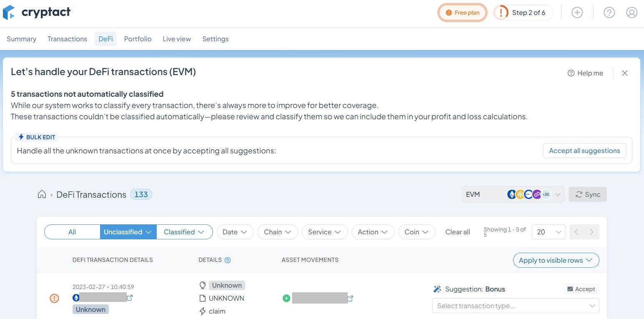Click the plus add icon in header
The width and height of the screenshot is (644, 319).
pyautogui.click(x=577, y=13)
